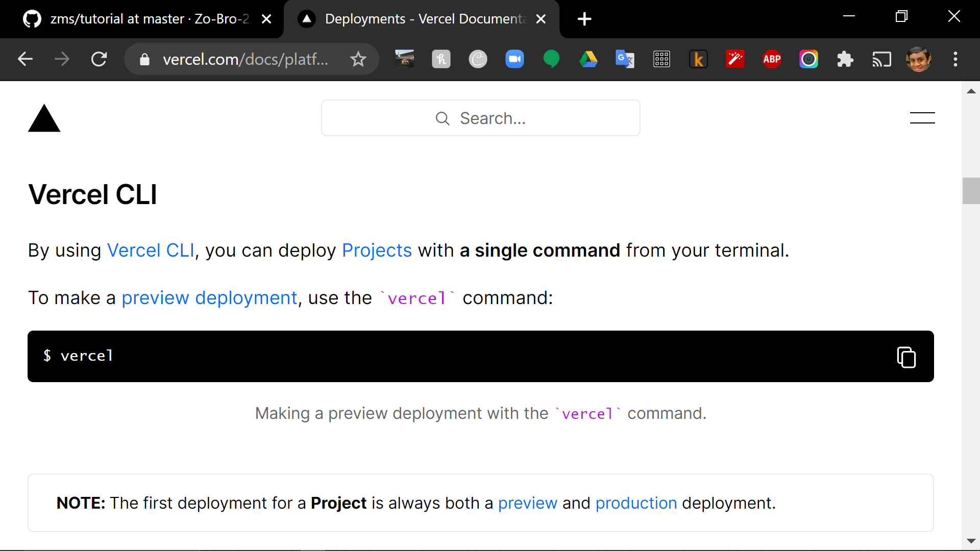
Task: Open the Google Translate extension
Action: pos(625,59)
